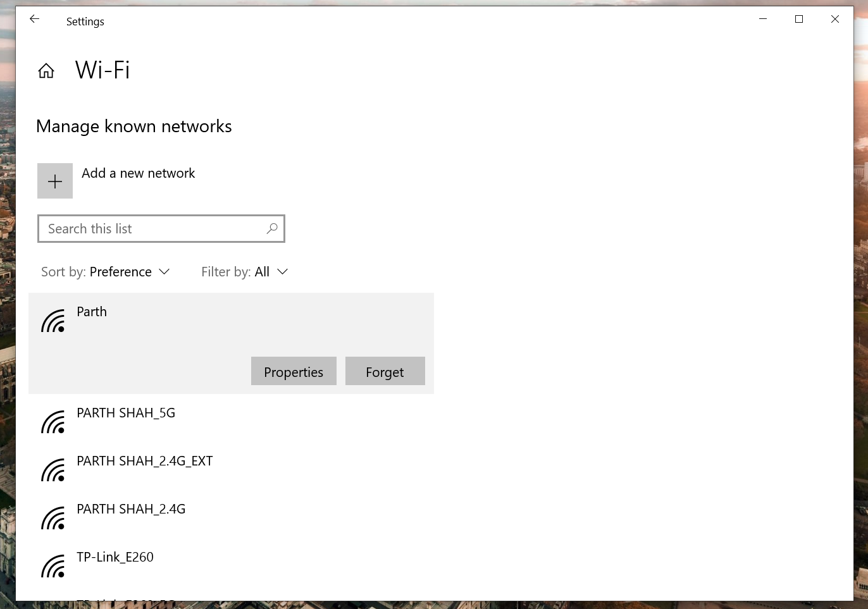Image resolution: width=868 pixels, height=609 pixels.
Task: Click the magnifier icon in the search box
Action: [272, 228]
